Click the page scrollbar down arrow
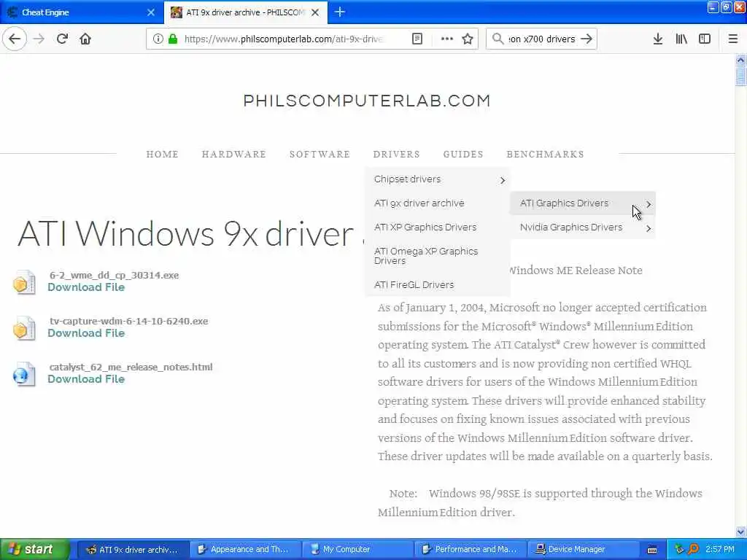 [x=740, y=532]
